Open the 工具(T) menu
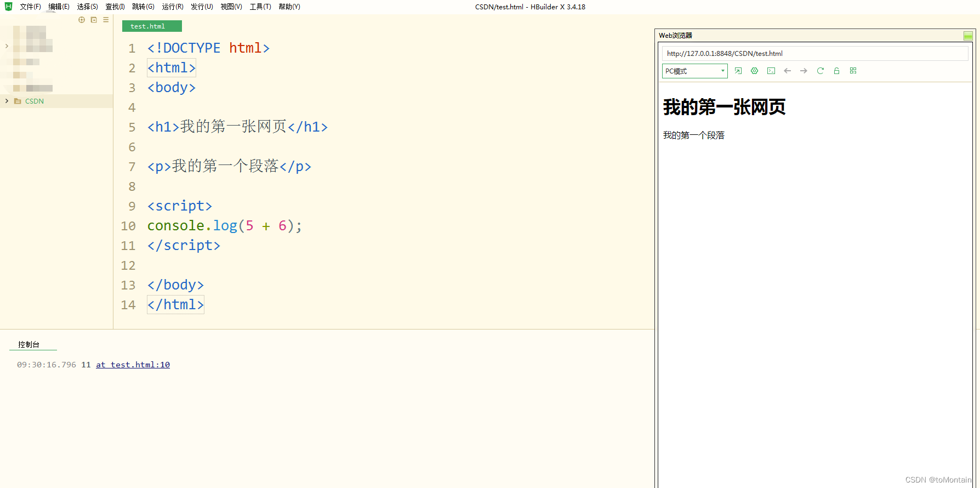 260,7
